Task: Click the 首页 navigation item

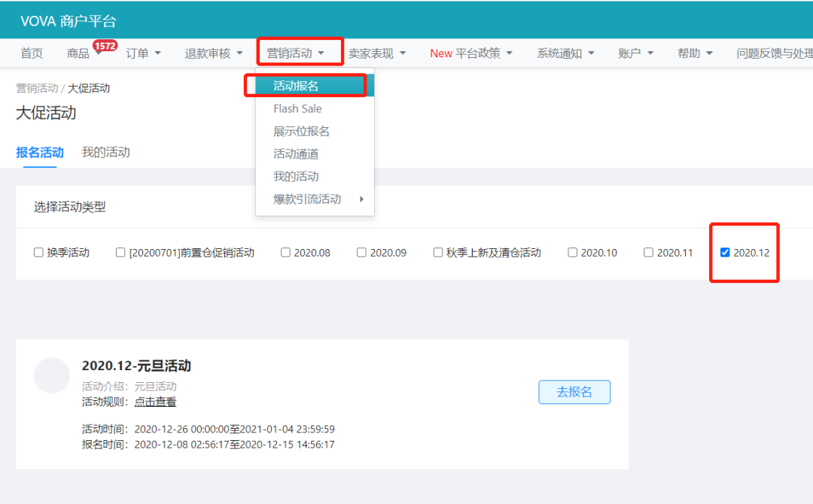Action: (32, 53)
